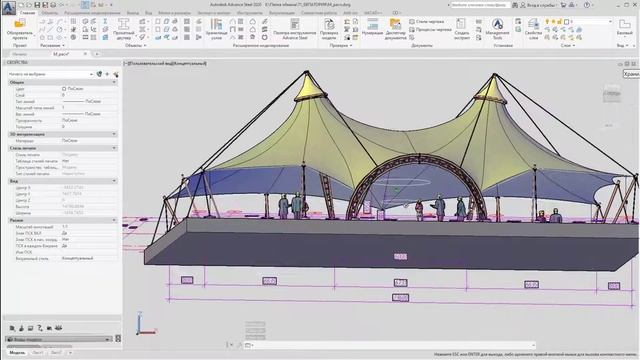Select the Модель layout tab at bottom

(17, 353)
